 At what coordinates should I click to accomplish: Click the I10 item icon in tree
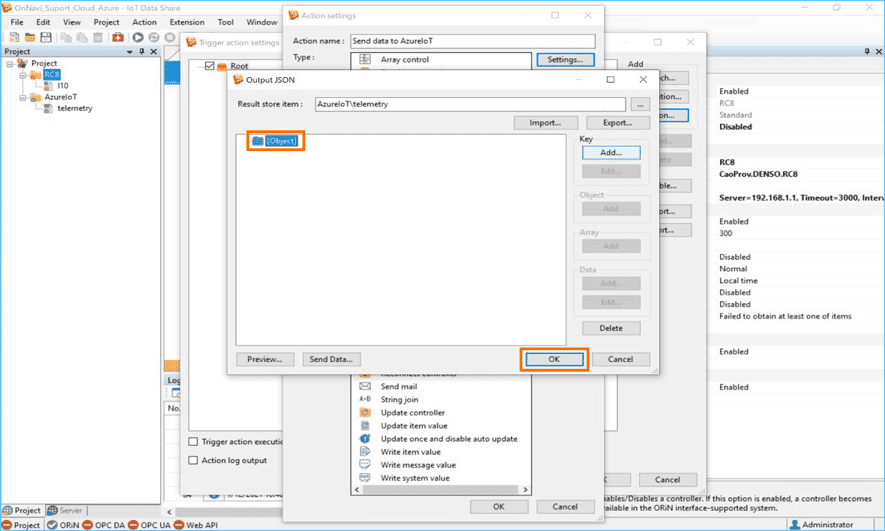pyautogui.click(x=49, y=86)
